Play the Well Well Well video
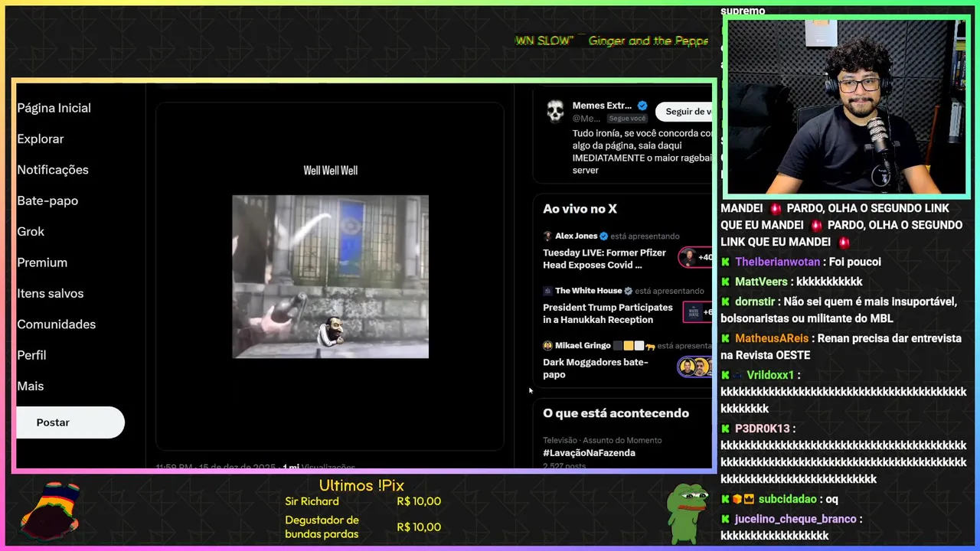Viewport: 980px width, 551px height. tap(331, 276)
